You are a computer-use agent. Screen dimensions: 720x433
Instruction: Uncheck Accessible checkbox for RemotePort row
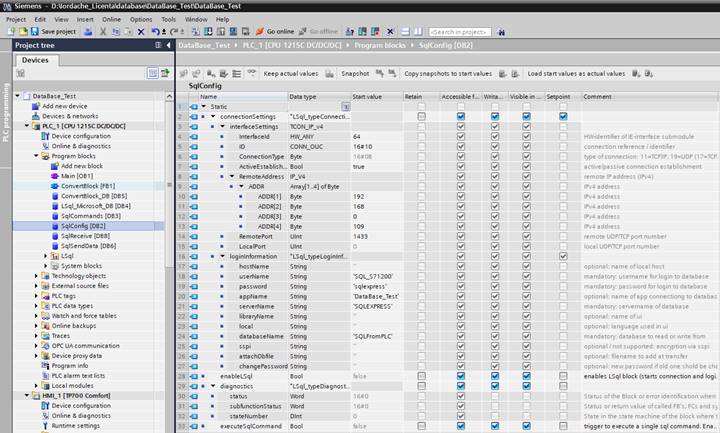coord(461,236)
